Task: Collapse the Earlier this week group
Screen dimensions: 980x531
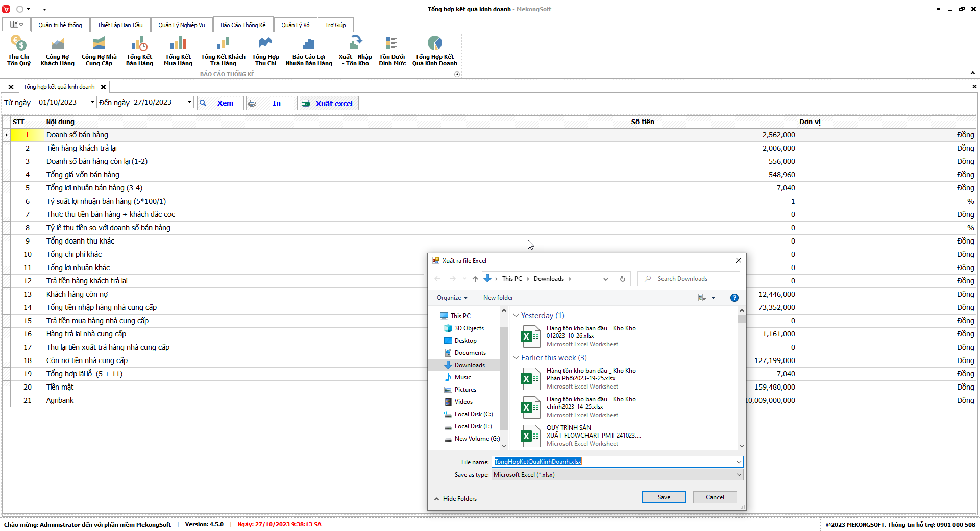Action: (516, 358)
